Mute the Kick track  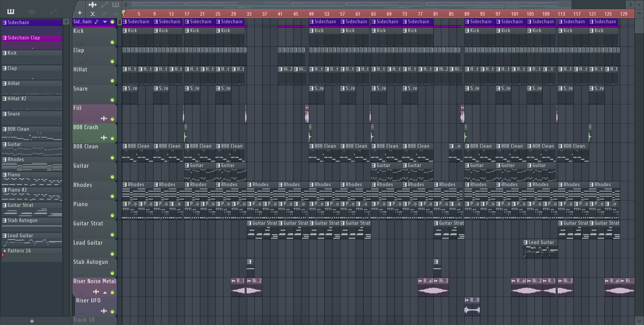(x=112, y=42)
